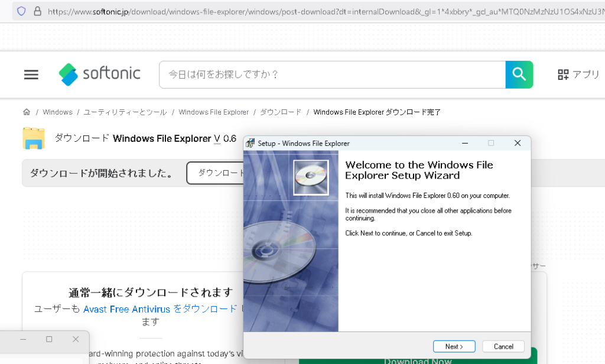Click the green magnifier search button
Screen dimensions: 605x364
tap(519, 74)
